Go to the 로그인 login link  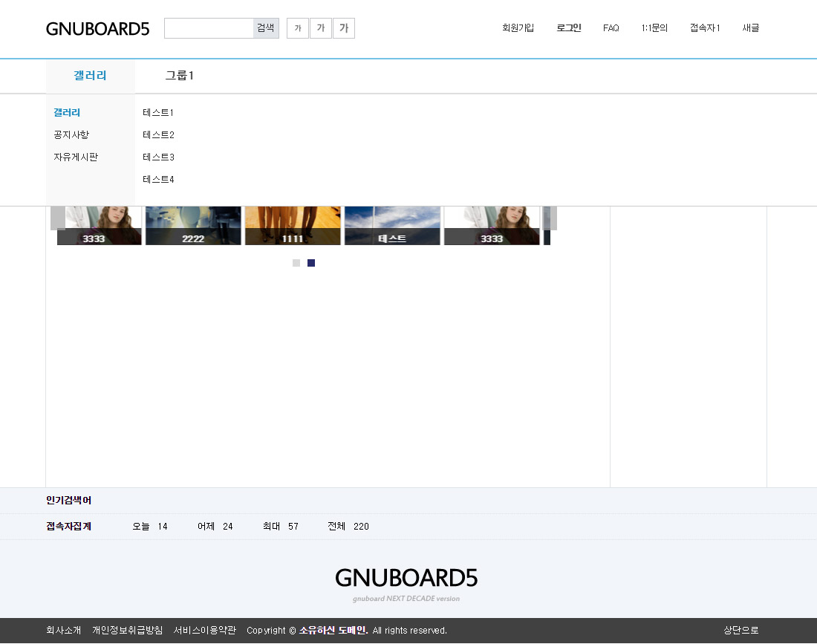coord(569,28)
